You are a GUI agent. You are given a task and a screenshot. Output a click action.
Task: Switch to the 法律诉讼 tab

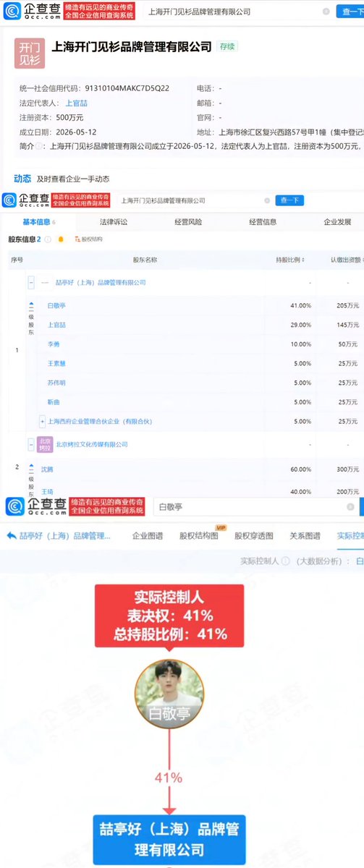click(x=114, y=222)
